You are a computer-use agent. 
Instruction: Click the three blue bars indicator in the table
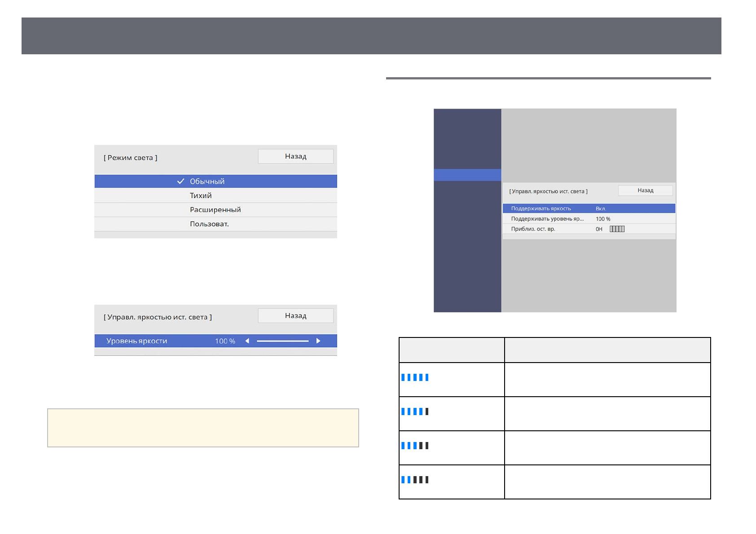click(x=415, y=446)
